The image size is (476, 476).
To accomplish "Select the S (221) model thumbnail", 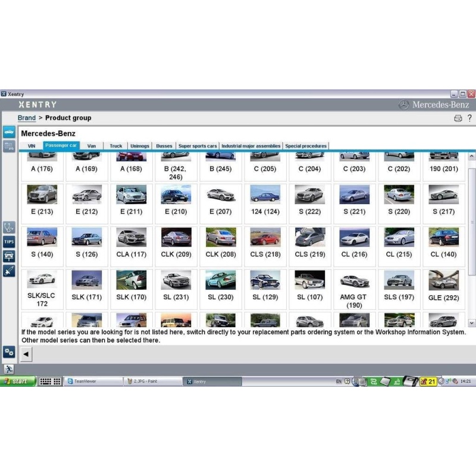I will 355,195.
